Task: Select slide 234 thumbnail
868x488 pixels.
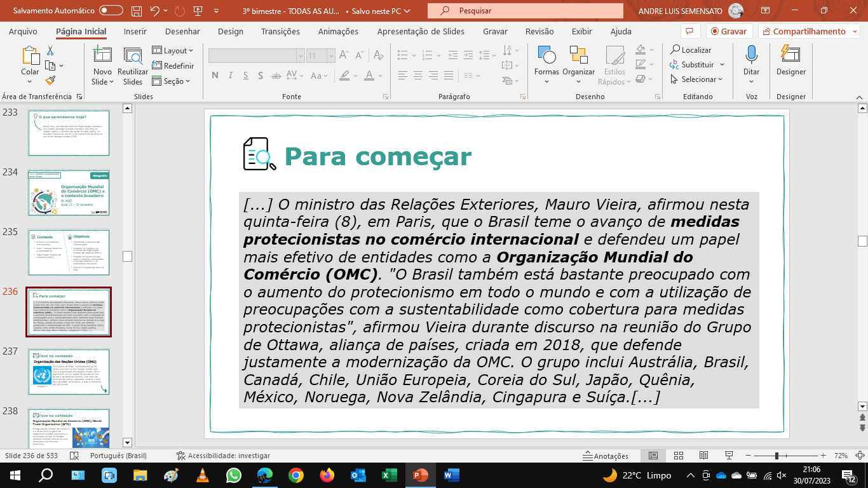Action: tap(69, 193)
